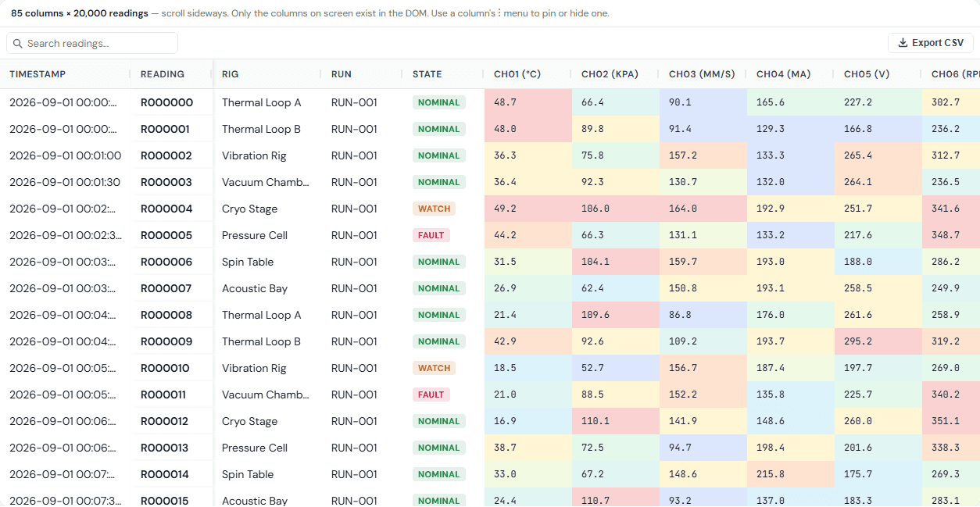Screen dimensions: 980x507
Task: Click CH04 value 215.8 in row R000014
Action: tap(791, 474)
